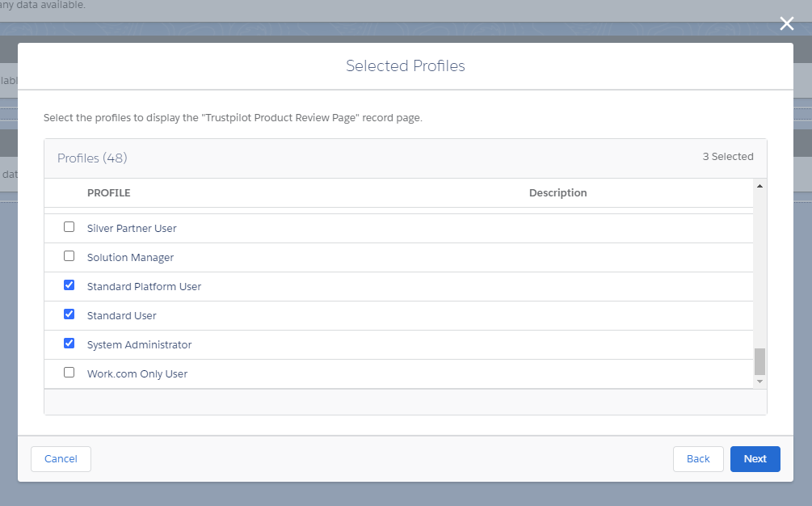Viewport: 812px width, 506px height.
Task: Check the Solution Manager checkbox
Action: 69,255
